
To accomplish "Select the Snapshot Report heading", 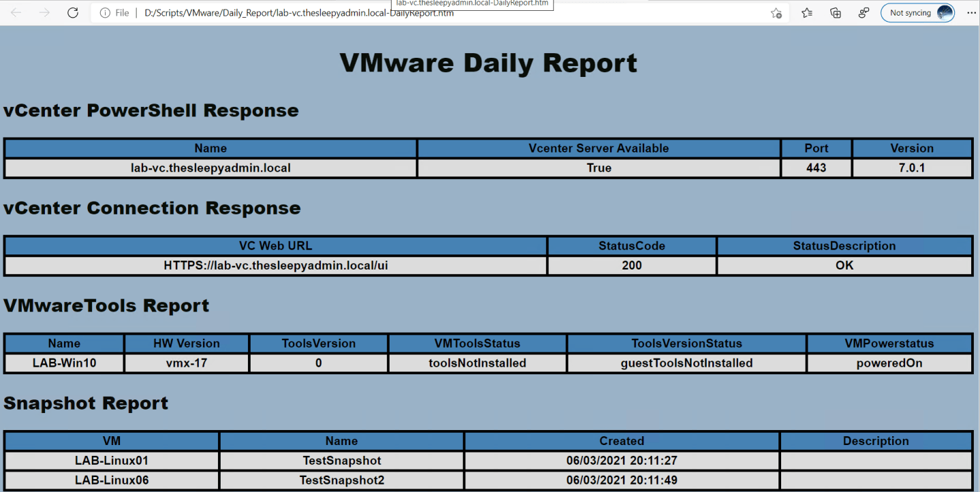I will (x=86, y=404).
